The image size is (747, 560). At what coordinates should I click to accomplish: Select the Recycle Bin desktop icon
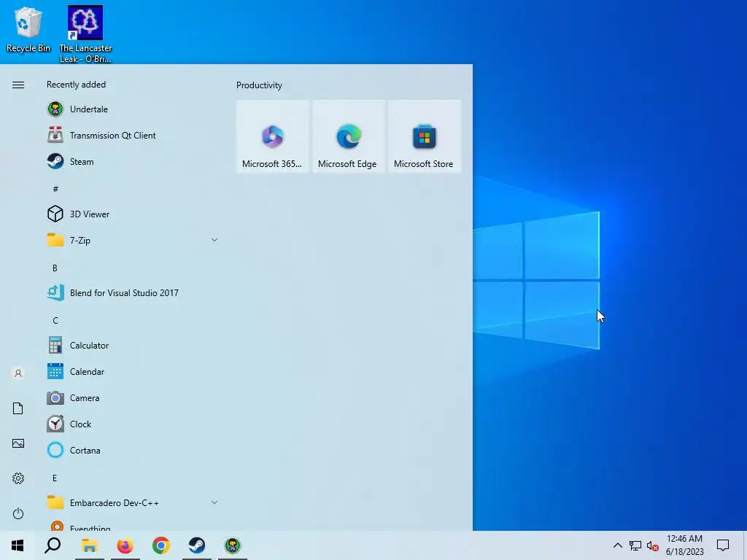click(28, 29)
